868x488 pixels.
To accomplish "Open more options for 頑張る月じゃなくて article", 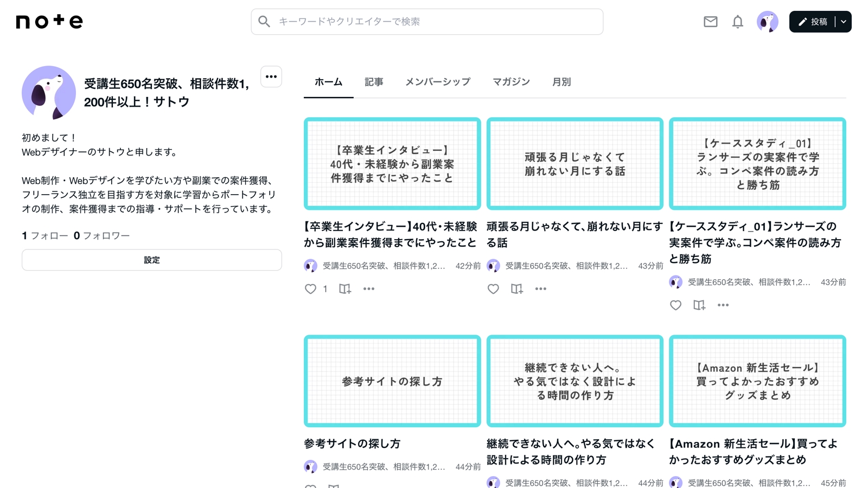I will pos(541,289).
